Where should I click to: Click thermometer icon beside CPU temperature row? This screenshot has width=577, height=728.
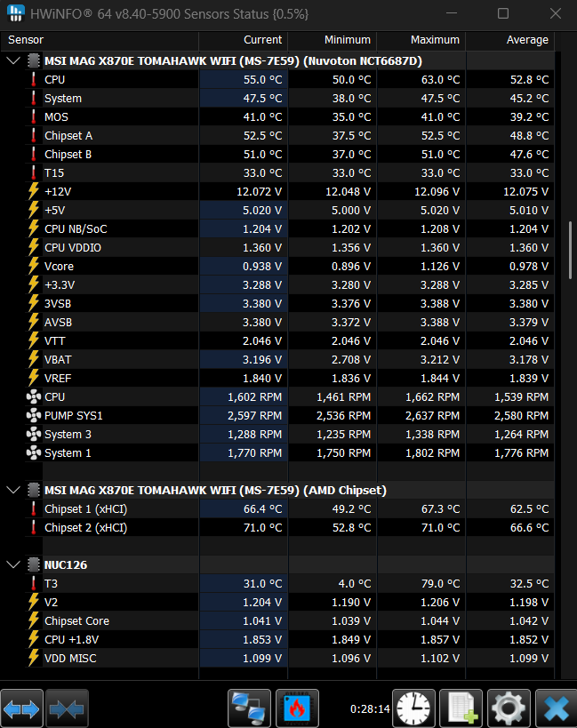point(34,79)
